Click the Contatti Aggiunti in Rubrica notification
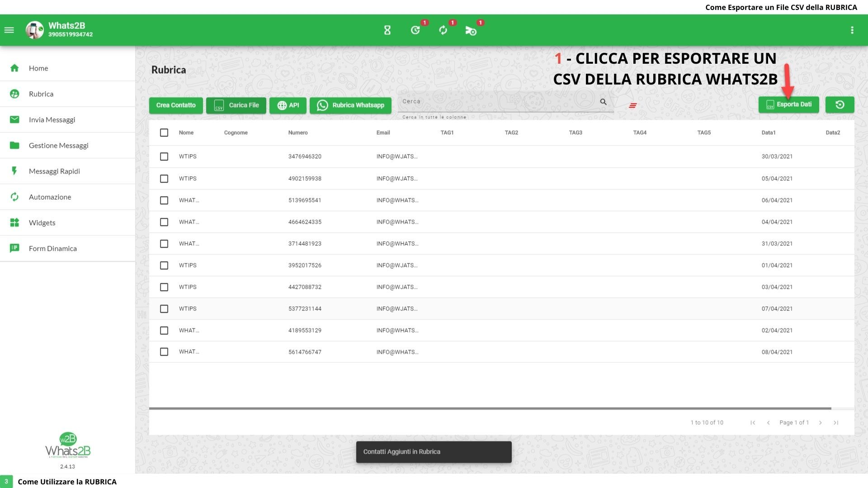The height and width of the screenshot is (488, 868). click(x=434, y=452)
